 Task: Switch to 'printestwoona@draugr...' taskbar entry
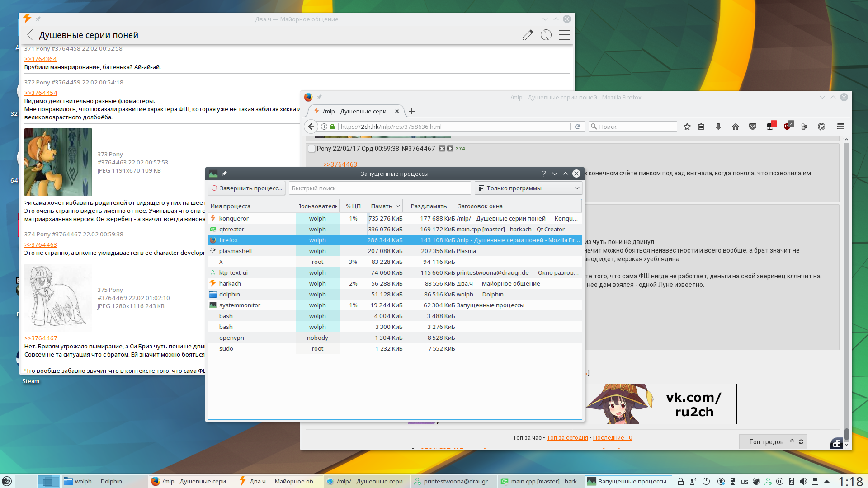point(454,481)
